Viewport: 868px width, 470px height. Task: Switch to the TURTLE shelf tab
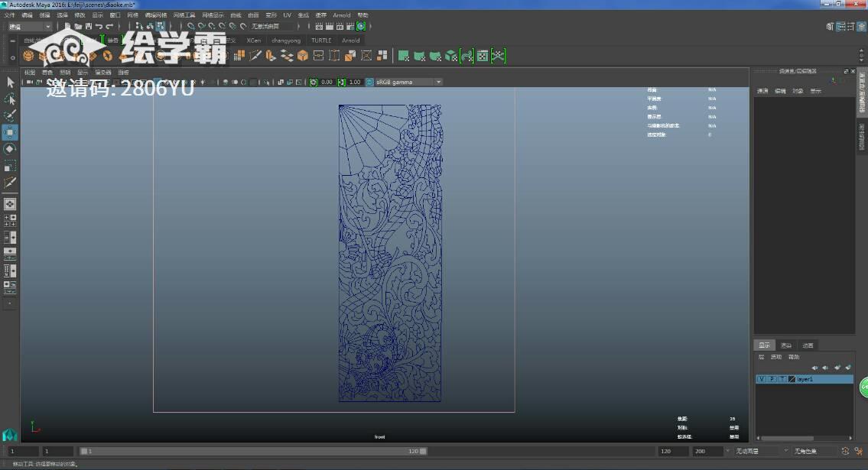coord(321,41)
